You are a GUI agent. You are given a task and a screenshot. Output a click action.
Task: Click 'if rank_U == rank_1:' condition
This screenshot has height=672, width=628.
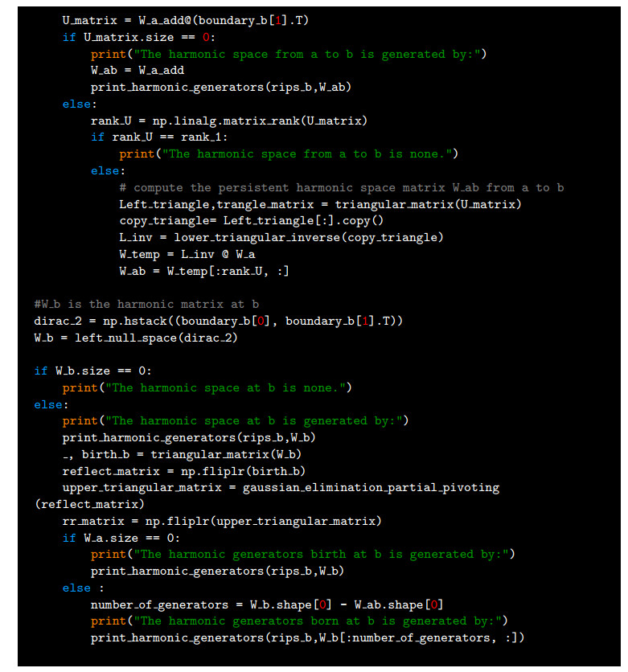(x=159, y=137)
